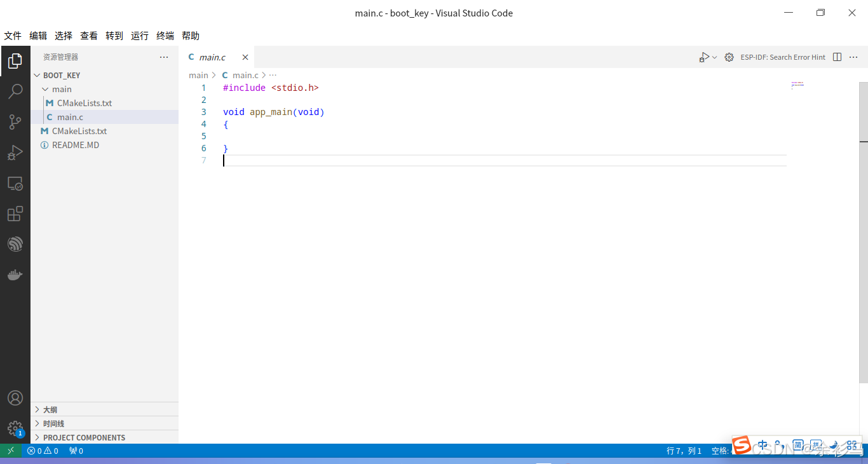Open the 终端 Terminal menu
868x464 pixels.
pos(165,36)
